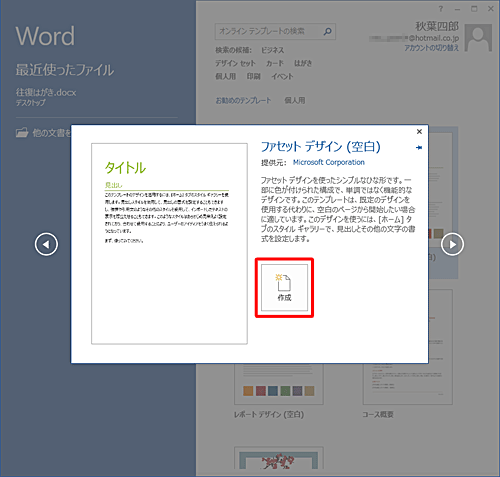Open other documents folder icon
The width and height of the screenshot is (500, 477).
(x=22, y=133)
